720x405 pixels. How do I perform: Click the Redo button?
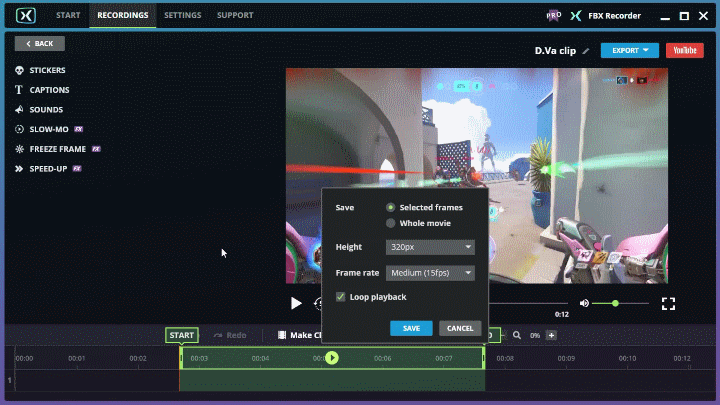[x=230, y=335]
